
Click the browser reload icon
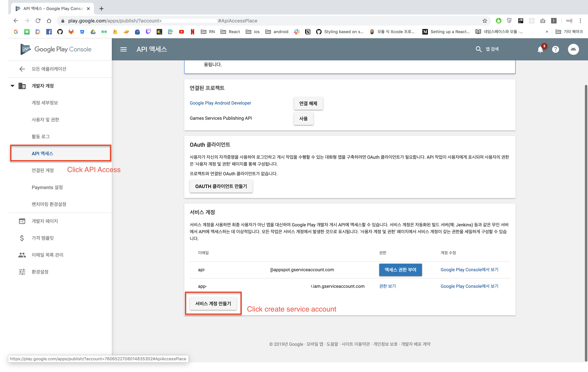38,21
